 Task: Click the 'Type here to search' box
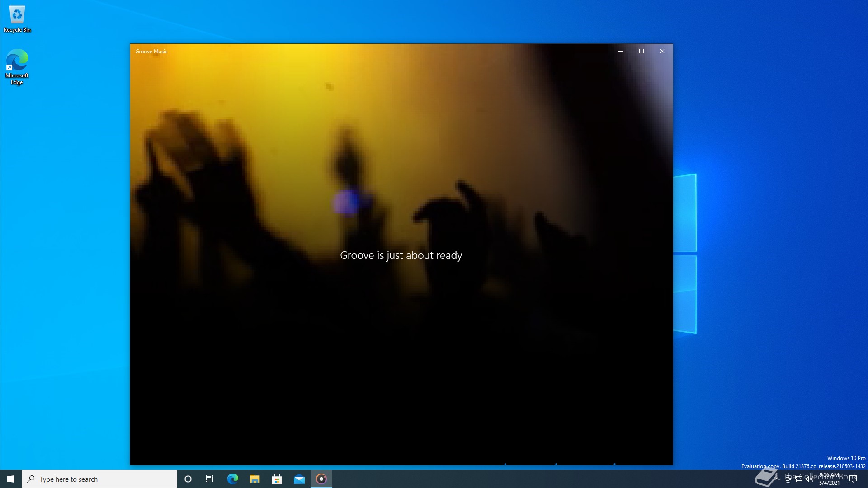pos(99,479)
